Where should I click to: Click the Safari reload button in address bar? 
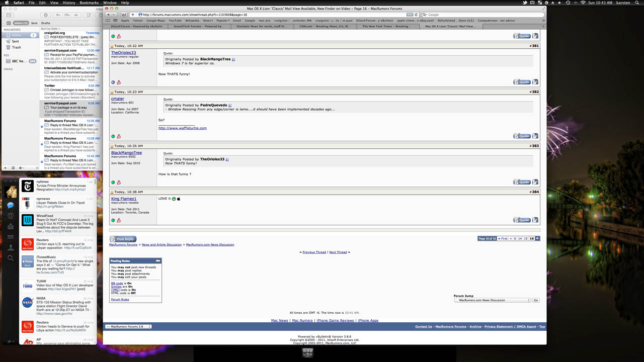pyautogui.click(x=416, y=15)
